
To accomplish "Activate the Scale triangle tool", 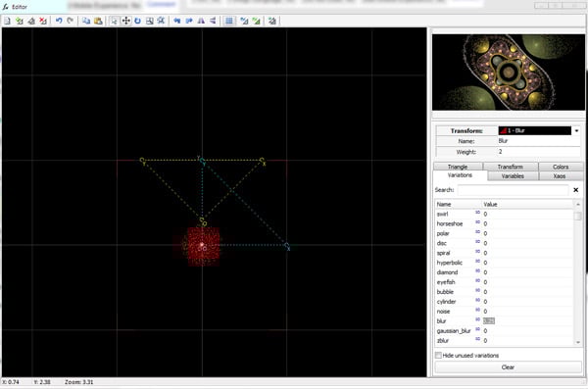I will tap(150, 21).
